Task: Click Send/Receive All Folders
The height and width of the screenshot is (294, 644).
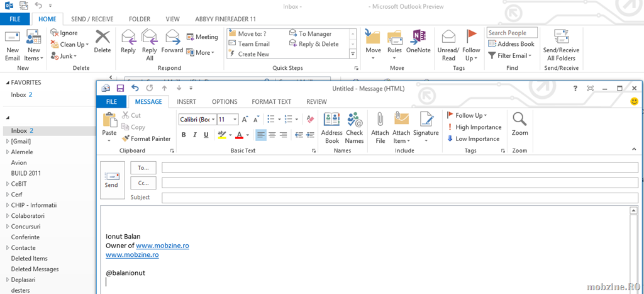Action: click(x=561, y=45)
